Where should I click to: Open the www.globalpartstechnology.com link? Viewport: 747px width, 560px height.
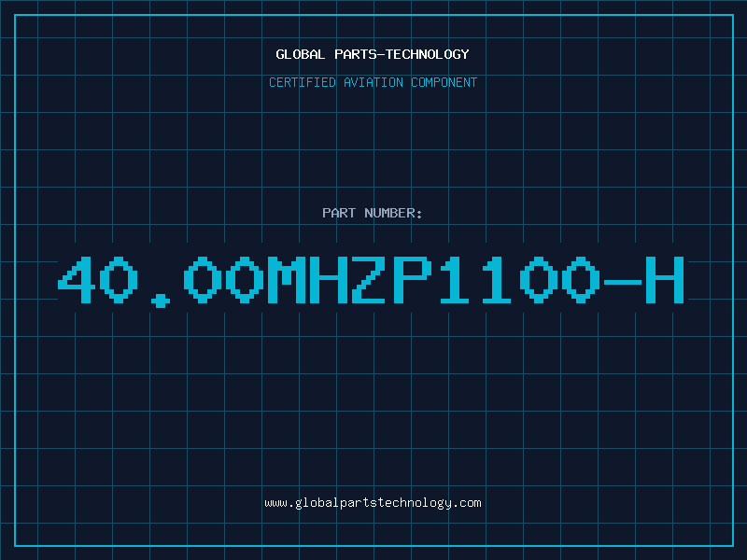coord(373,503)
